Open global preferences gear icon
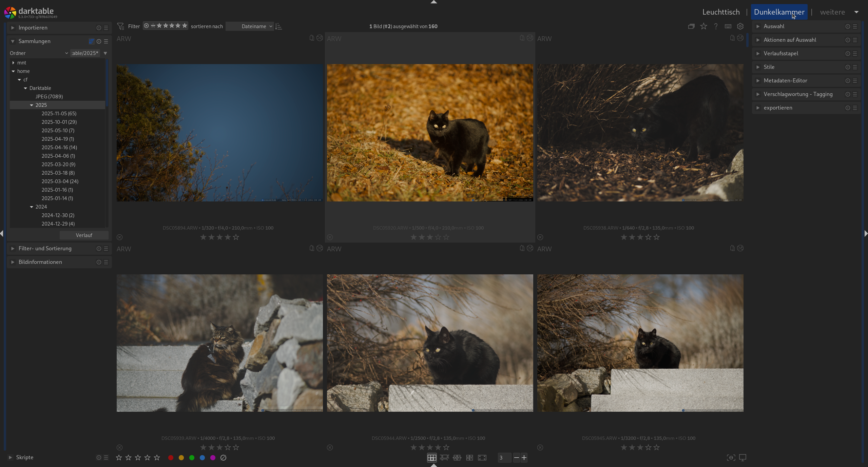This screenshot has height=467, width=868. click(740, 26)
